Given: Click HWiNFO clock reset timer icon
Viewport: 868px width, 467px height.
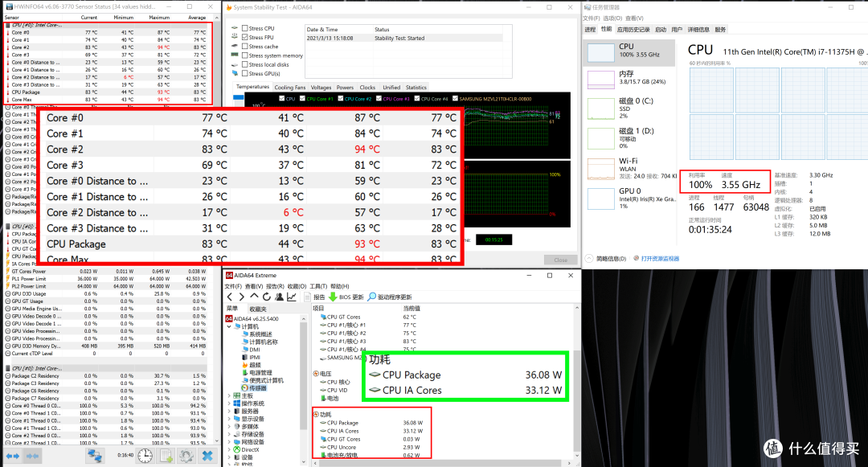Looking at the screenshot, I should [x=145, y=456].
